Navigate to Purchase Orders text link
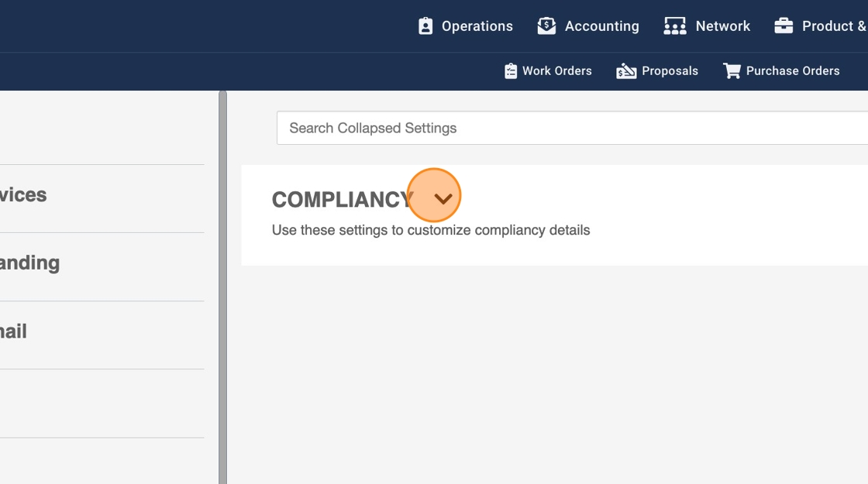Image resolution: width=868 pixels, height=484 pixels. pos(792,71)
